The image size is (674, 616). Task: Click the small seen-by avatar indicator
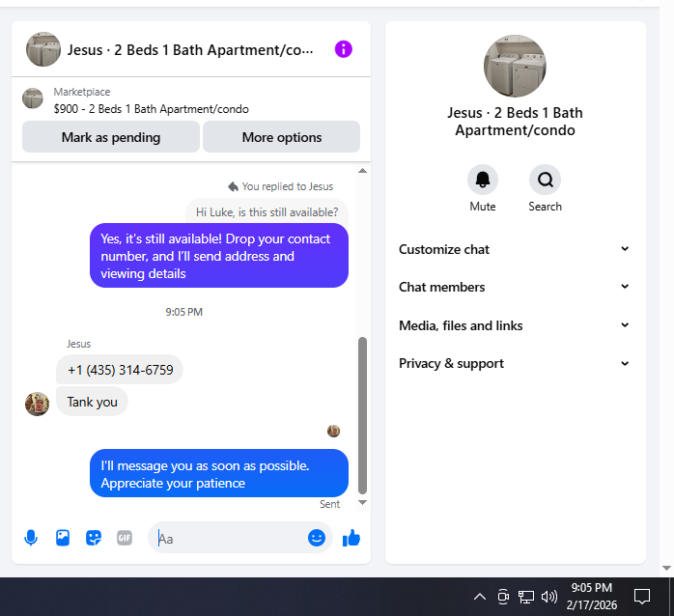(x=333, y=431)
